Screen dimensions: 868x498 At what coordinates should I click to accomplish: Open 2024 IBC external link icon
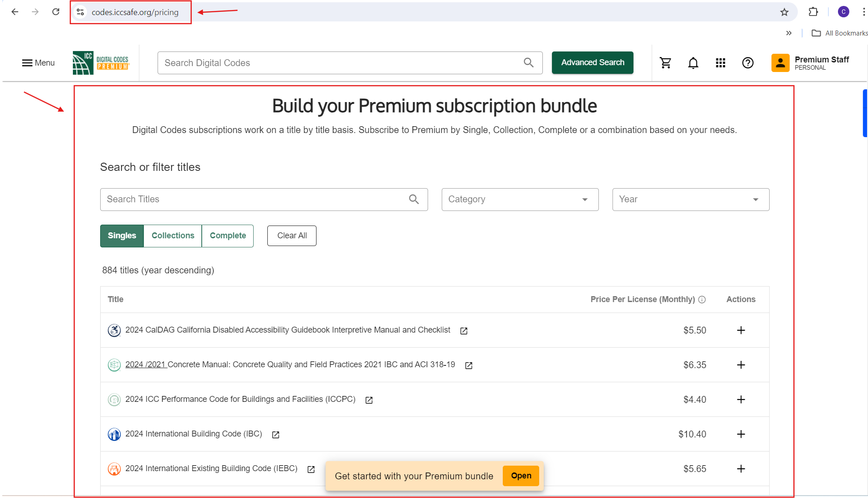(276, 435)
